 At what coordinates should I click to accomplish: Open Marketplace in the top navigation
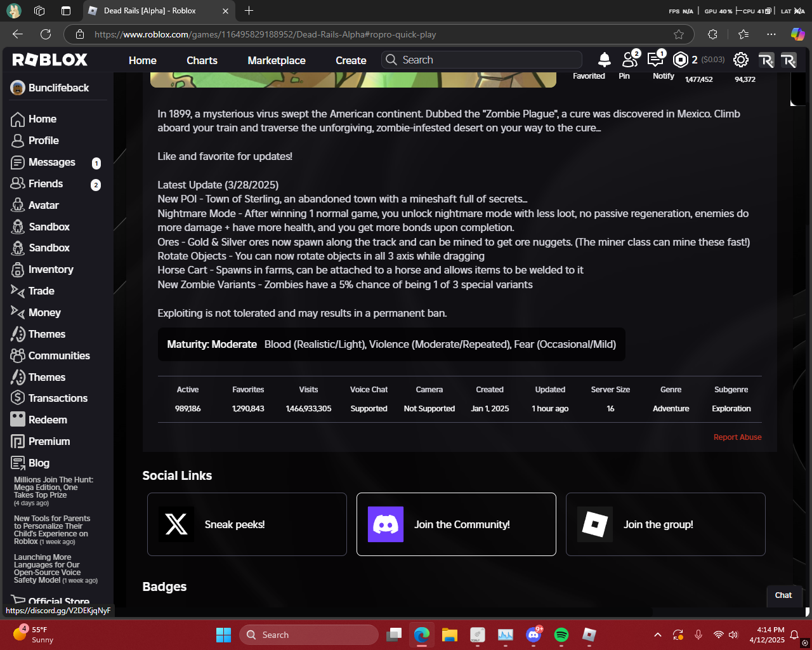tap(277, 60)
